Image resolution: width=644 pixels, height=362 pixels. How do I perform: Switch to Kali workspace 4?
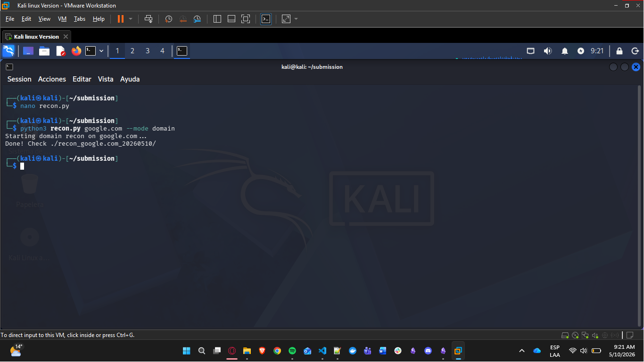pos(163,51)
